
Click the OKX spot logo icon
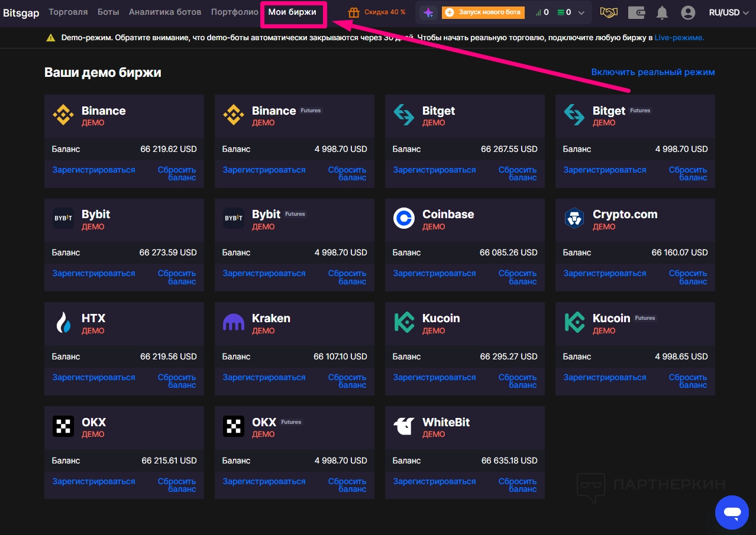[63, 426]
